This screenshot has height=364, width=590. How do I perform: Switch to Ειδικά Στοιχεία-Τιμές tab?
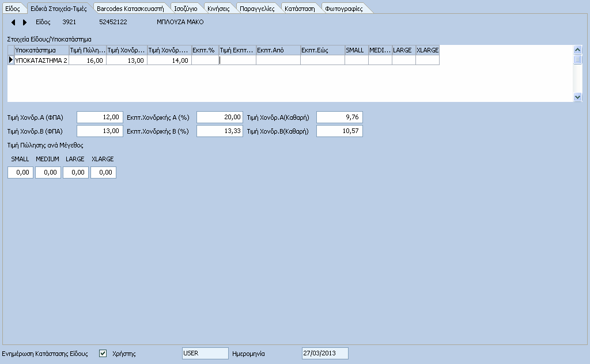[59, 8]
